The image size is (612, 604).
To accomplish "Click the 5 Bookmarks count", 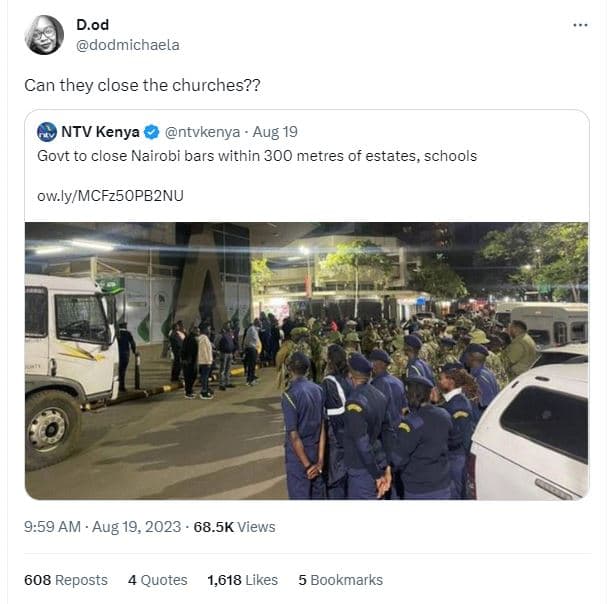I will click(340, 580).
